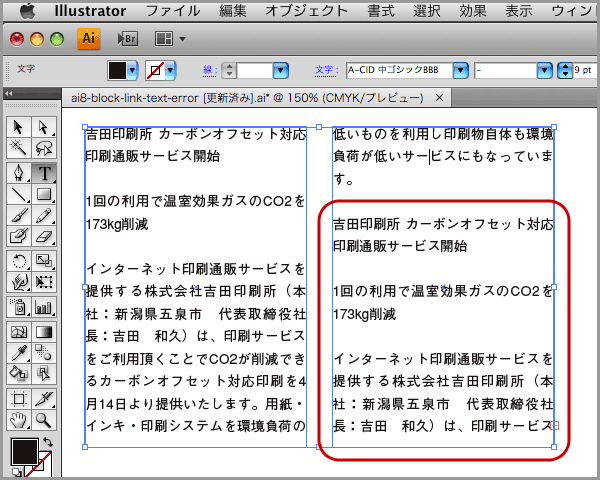Viewport: 600px width, 480px height.
Task: Open the ファイル menu
Action: (173, 11)
